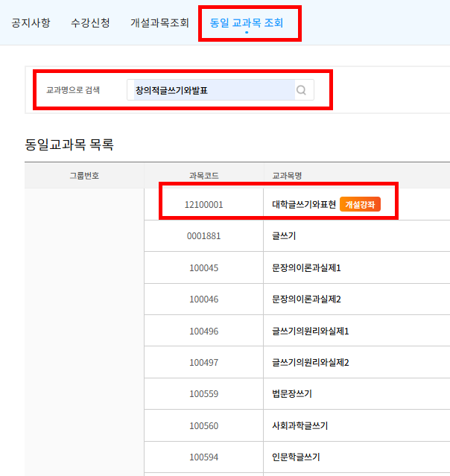Image resolution: width=450 pixels, height=476 pixels.
Task: Click the 개설강좌 orange badge
Action: point(360,204)
